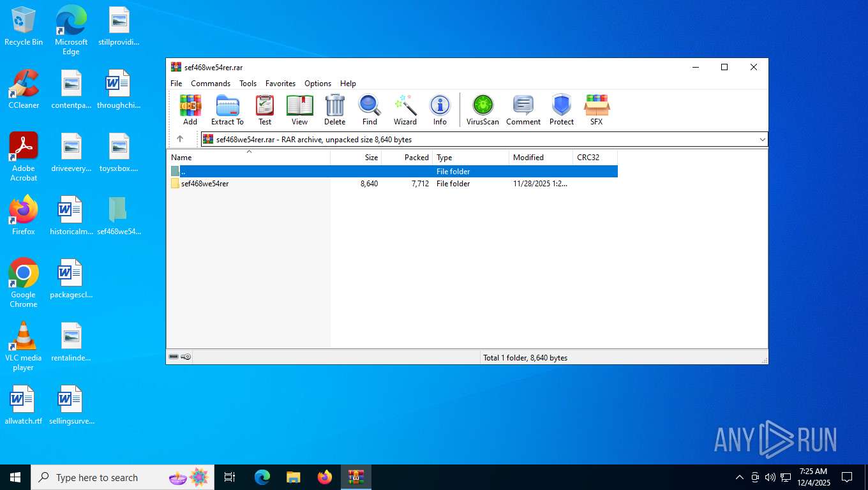Open the View toolbar button
The image size is (868, 490).
pyautogui.click(x=299, y=110)
